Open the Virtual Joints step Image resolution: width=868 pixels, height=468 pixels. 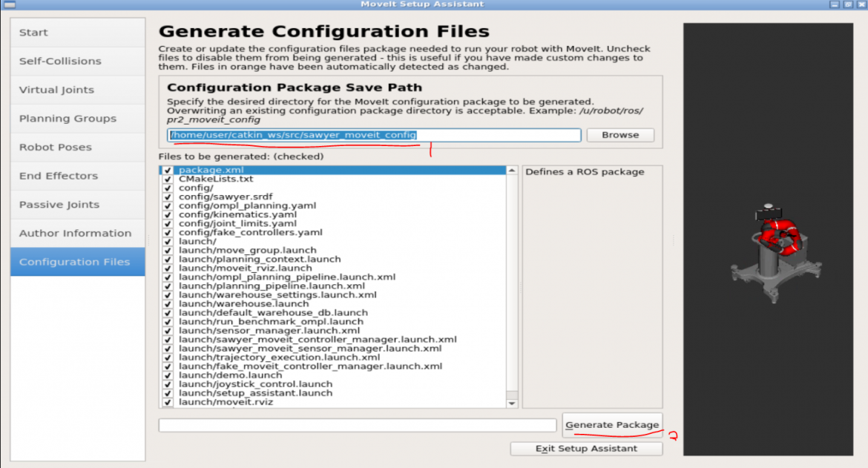77,90
